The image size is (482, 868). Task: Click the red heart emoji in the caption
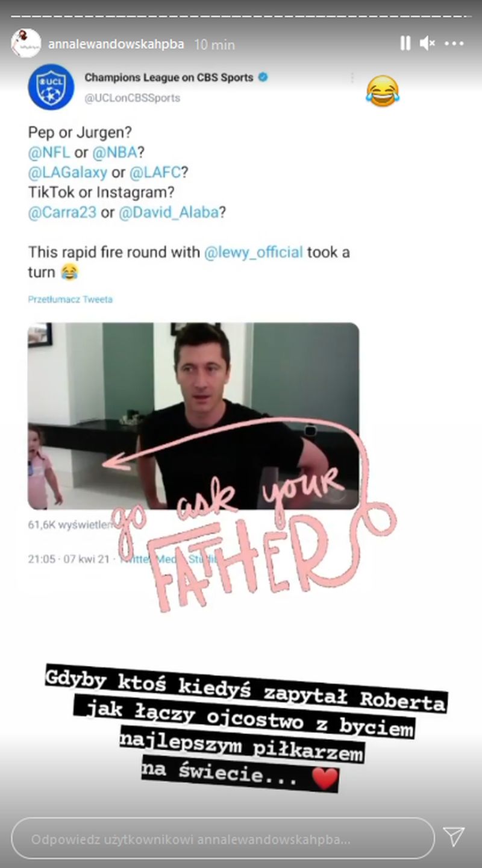pos(325,779)
